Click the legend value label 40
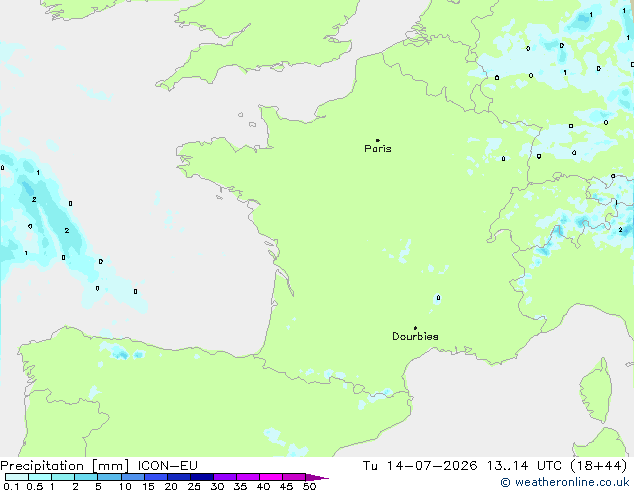Screen dimensions: 634x490 pos(263,486)
